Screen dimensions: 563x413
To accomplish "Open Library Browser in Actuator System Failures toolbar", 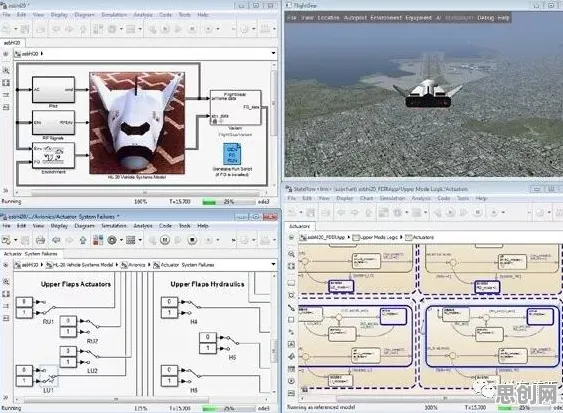I will point(98,240).
